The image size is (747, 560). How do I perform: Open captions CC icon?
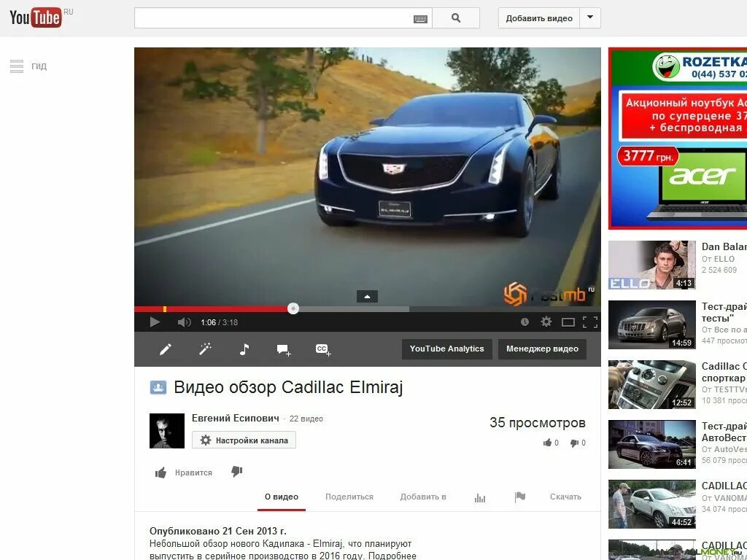click(x=323, y=350)
